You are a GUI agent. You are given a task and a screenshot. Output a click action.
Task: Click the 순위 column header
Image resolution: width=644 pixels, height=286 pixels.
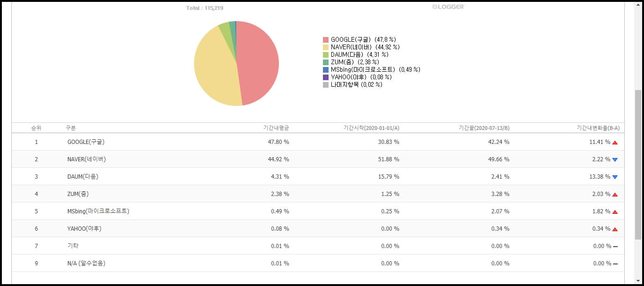tap(36, 128)
